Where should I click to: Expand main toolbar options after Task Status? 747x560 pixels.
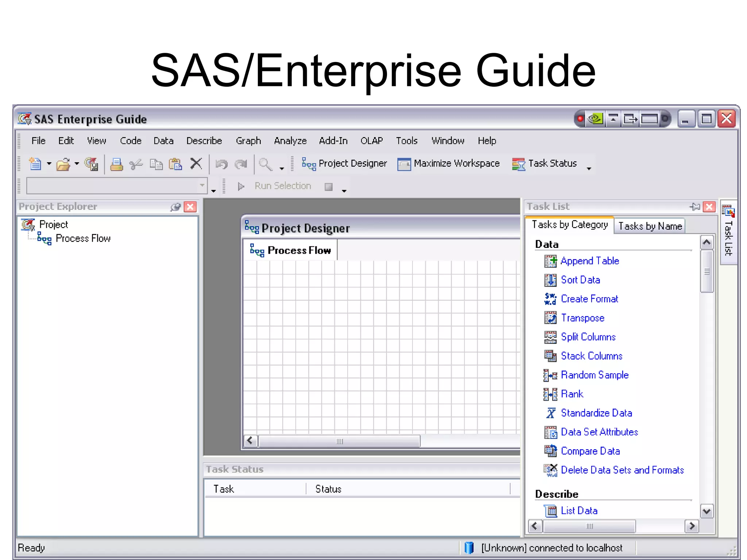(589, 168)
